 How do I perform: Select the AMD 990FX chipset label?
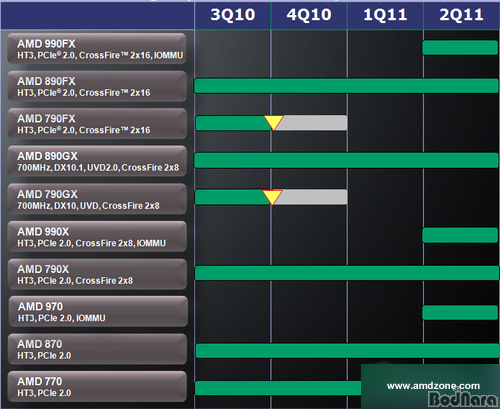tap(97, 48)
